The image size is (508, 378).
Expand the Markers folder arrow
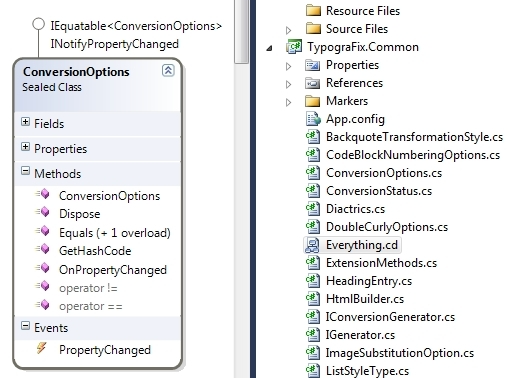[289, 102]
